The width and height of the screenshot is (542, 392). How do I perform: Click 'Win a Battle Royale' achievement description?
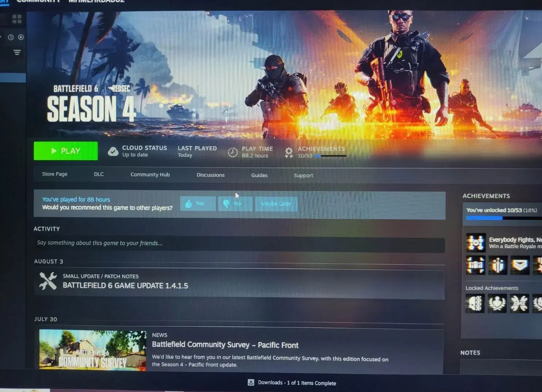pos(515,247)
